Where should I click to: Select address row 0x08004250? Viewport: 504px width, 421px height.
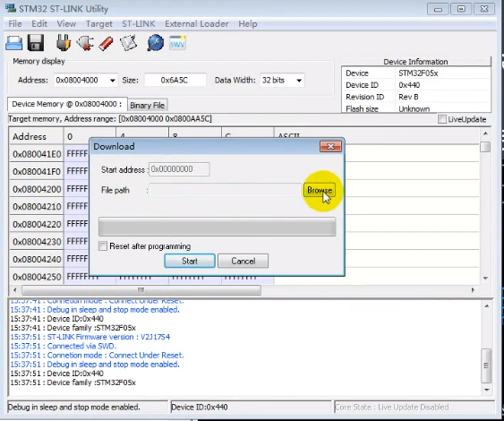coord(37,277)
